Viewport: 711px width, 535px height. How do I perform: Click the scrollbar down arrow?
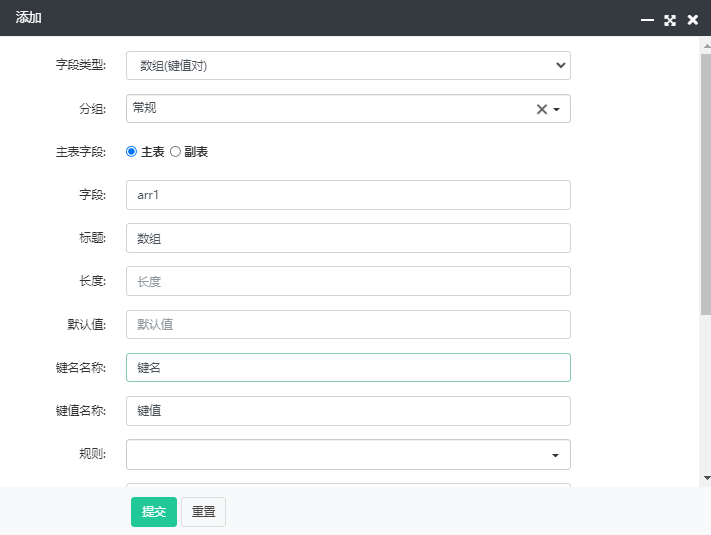[706, 478]
